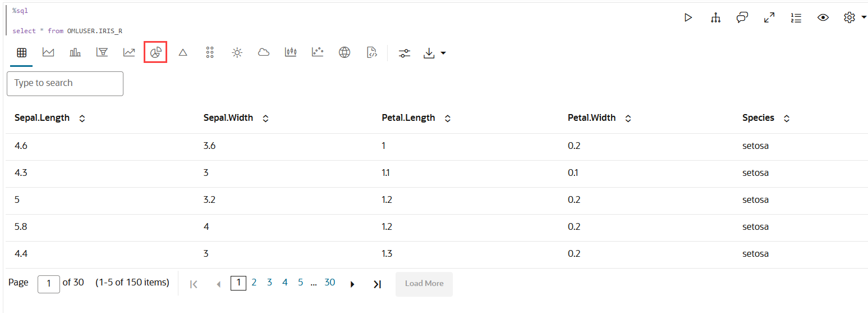Expand the download options dropdown arrow

[x=443, y=53]
